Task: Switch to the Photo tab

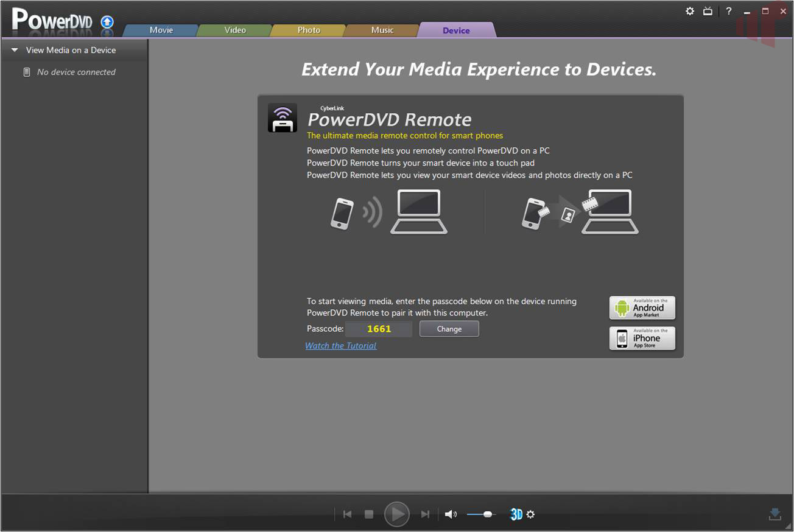Action: (x=309, y=30)
